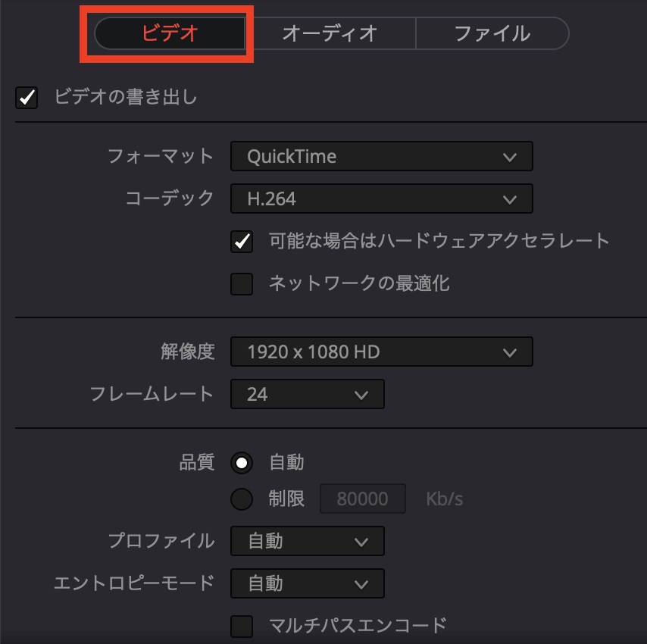Switch to the ビデオ tab

pyautogui.click(x=170, y=33)
